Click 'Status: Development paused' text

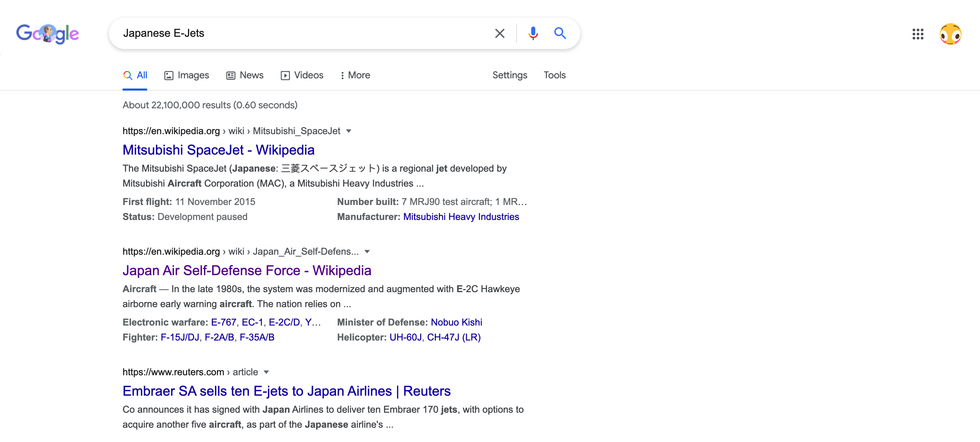coord(185,217)
